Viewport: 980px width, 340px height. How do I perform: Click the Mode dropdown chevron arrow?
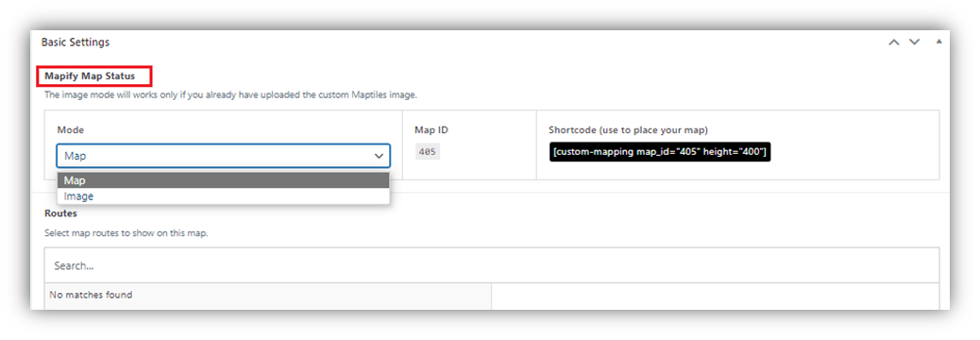[x=379, y=156]
